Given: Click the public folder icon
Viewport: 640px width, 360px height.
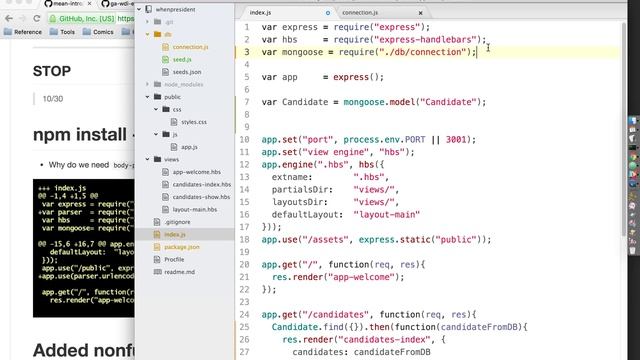Looking at the screenshot, I should [x=158, y=97].
